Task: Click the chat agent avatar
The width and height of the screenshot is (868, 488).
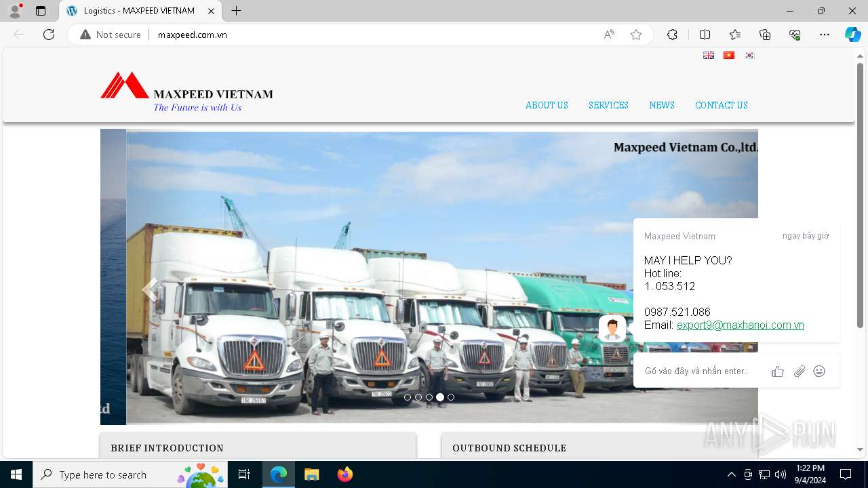Action: click(x=612, y=329)
